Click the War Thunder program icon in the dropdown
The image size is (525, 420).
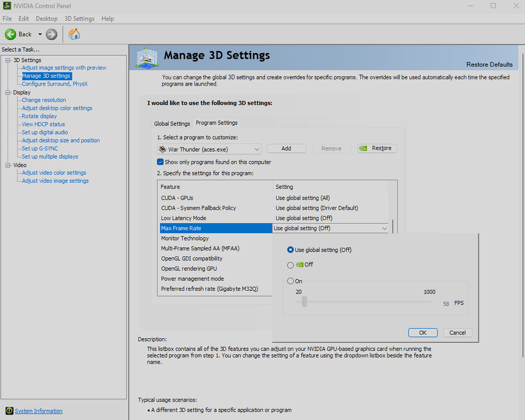coord(163,149)
